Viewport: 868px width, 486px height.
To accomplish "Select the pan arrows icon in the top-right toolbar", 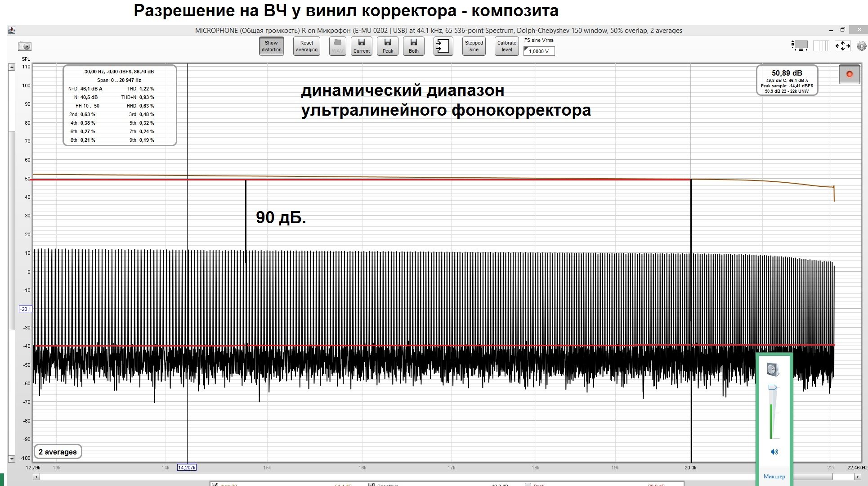I will (x=842, y=46).
